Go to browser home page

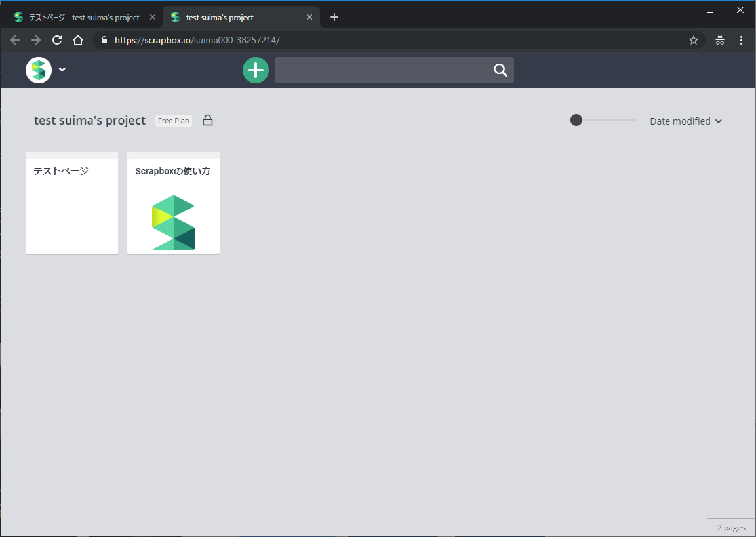[x=78, y=40]
